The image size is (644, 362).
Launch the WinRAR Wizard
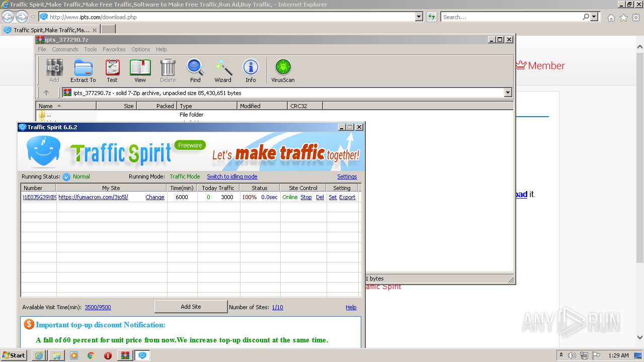coord(223,71)
